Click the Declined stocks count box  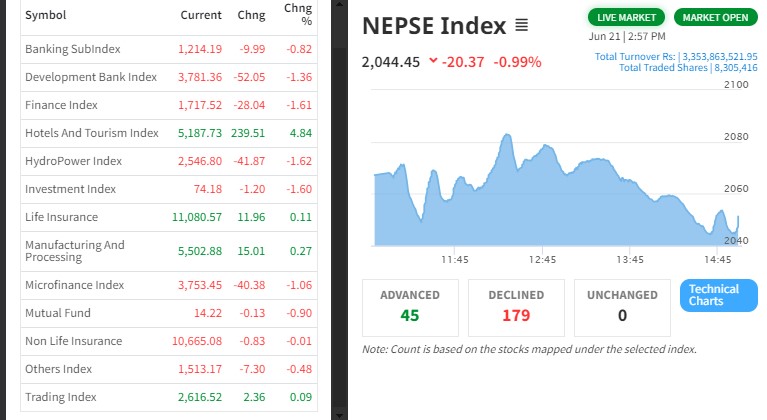pyautogui.click(x=516, y=307)
